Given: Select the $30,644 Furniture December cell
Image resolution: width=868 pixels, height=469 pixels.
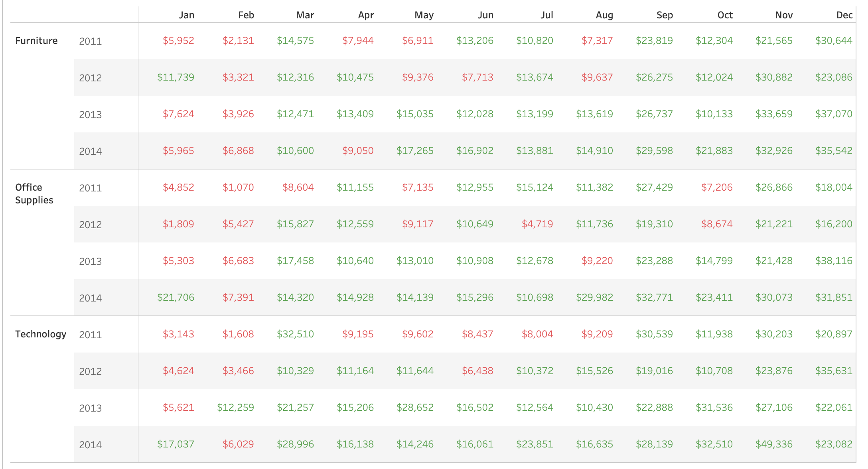Looking at the screenshot, I should 834,41.
